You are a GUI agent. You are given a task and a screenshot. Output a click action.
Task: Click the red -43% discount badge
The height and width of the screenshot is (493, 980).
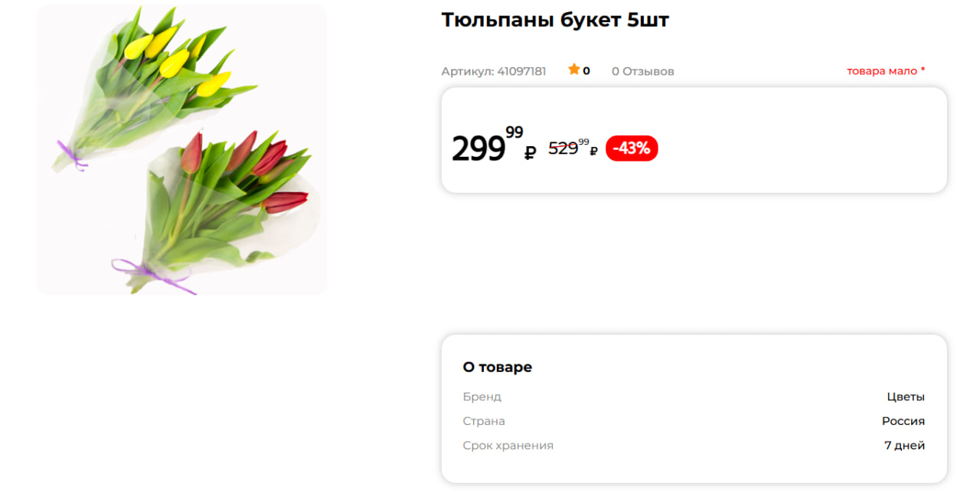(632, 149)
